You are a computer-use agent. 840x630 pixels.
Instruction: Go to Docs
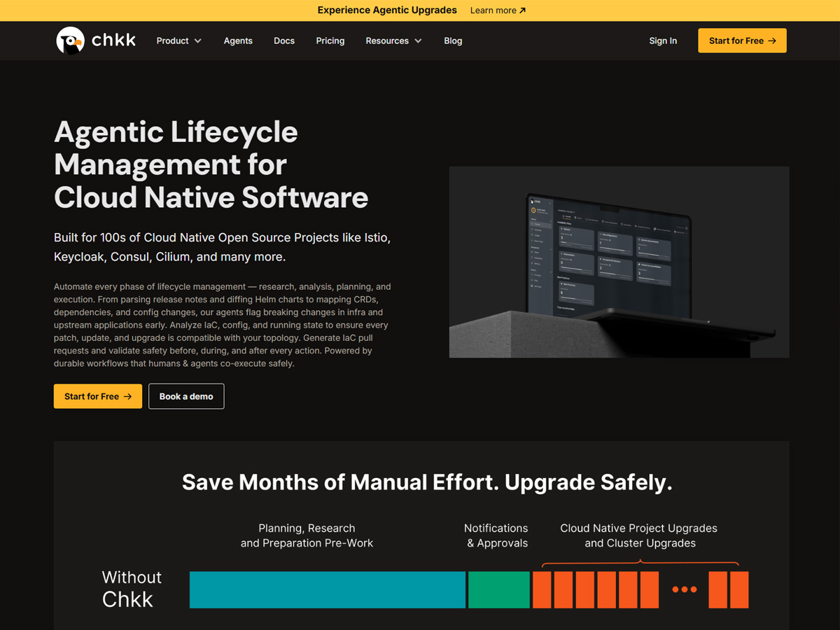point(284,41)
